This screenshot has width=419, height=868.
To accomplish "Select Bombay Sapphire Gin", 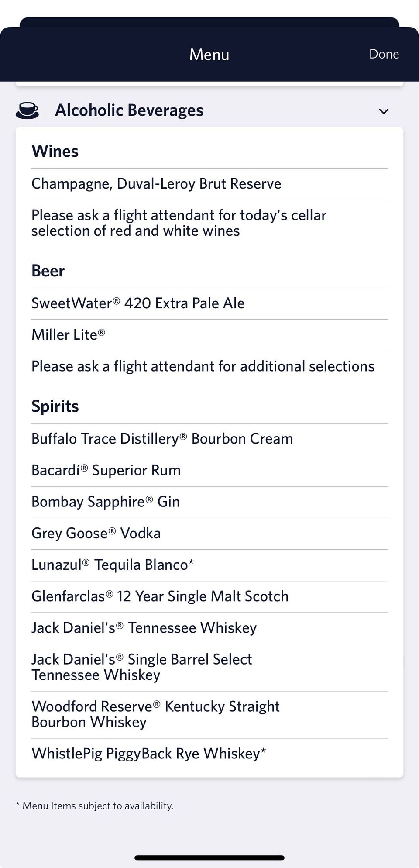I will (106, 502).
